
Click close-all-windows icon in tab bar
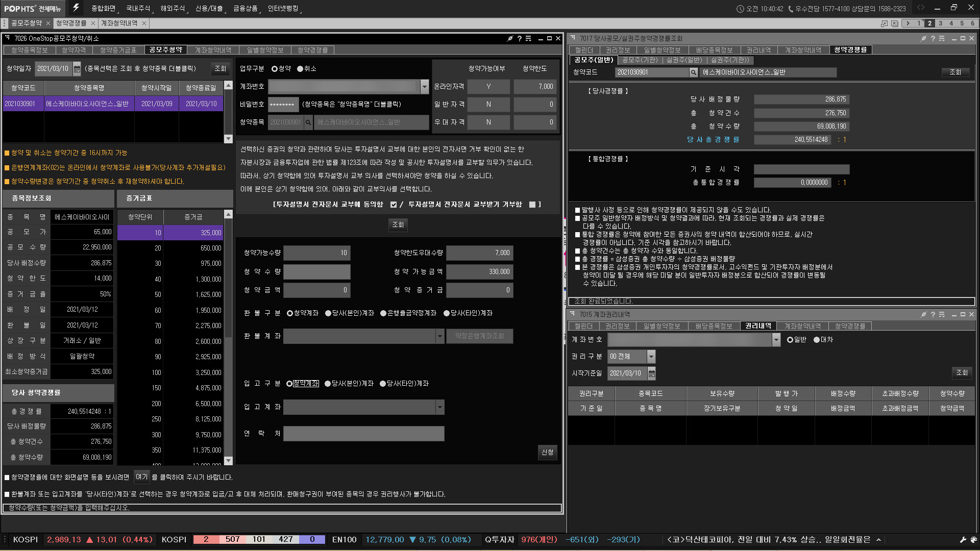895,23
